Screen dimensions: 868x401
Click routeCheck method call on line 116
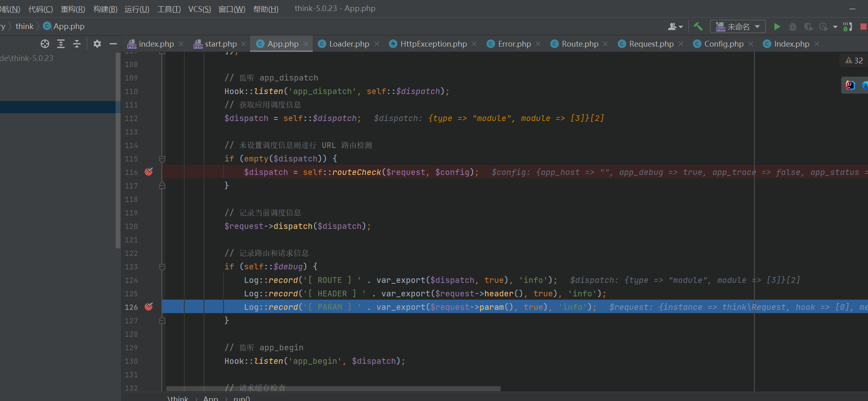click(356, 172)
